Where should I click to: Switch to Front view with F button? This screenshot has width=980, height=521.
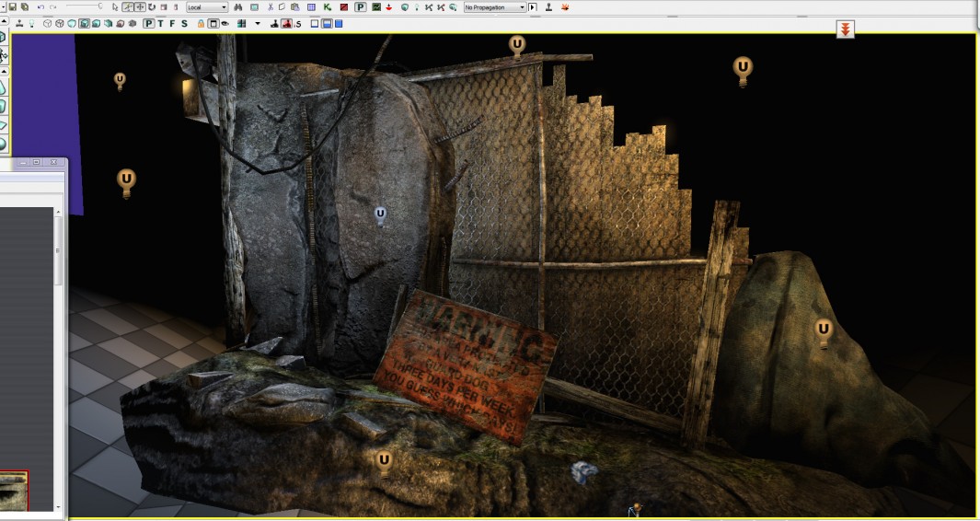pos(174,23)
